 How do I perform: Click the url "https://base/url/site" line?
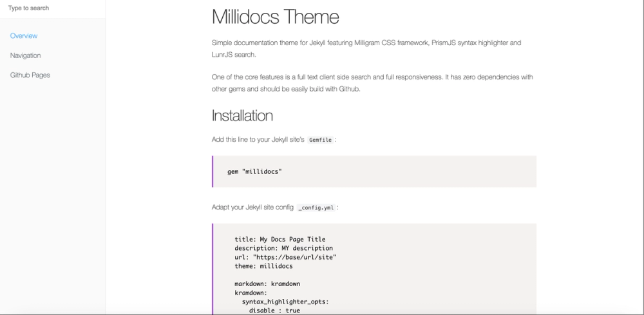(x=285, y=257)
